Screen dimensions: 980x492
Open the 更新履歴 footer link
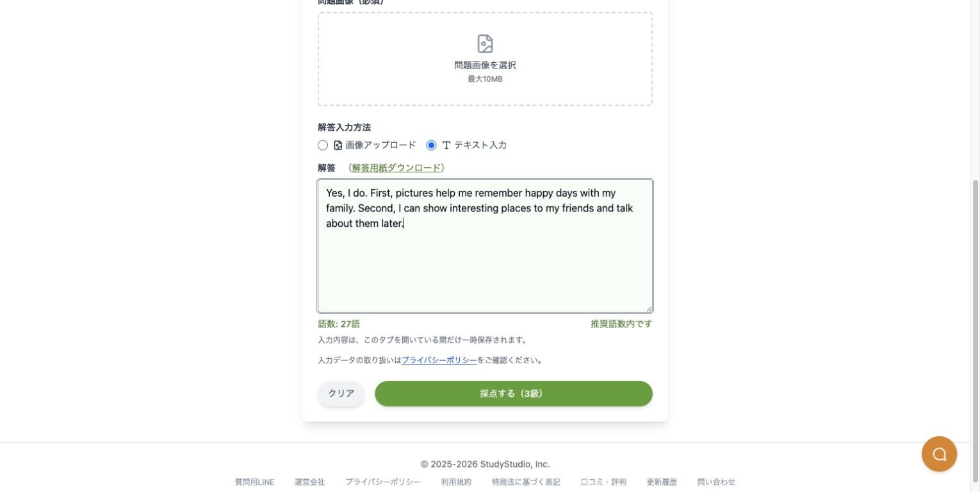662,482
